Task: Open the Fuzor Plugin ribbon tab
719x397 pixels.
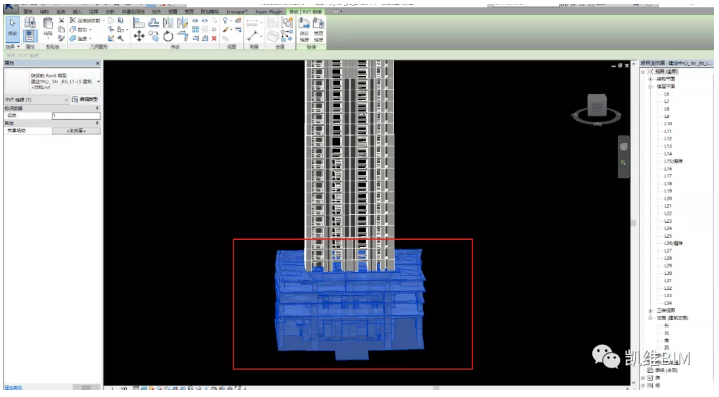Action: click(269, 11)
